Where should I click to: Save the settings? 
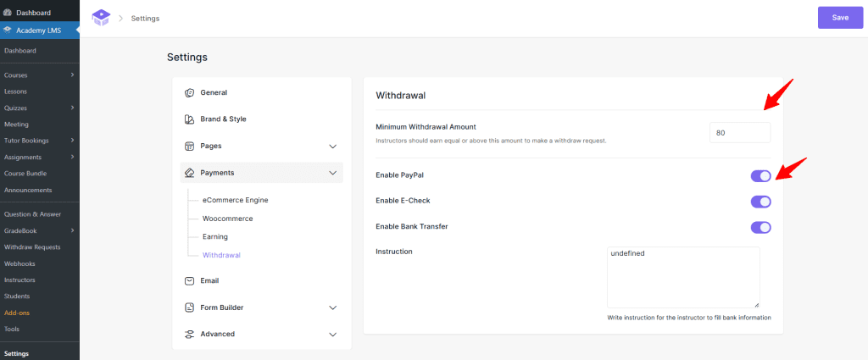pyautogui.click(x=840, y=18)
